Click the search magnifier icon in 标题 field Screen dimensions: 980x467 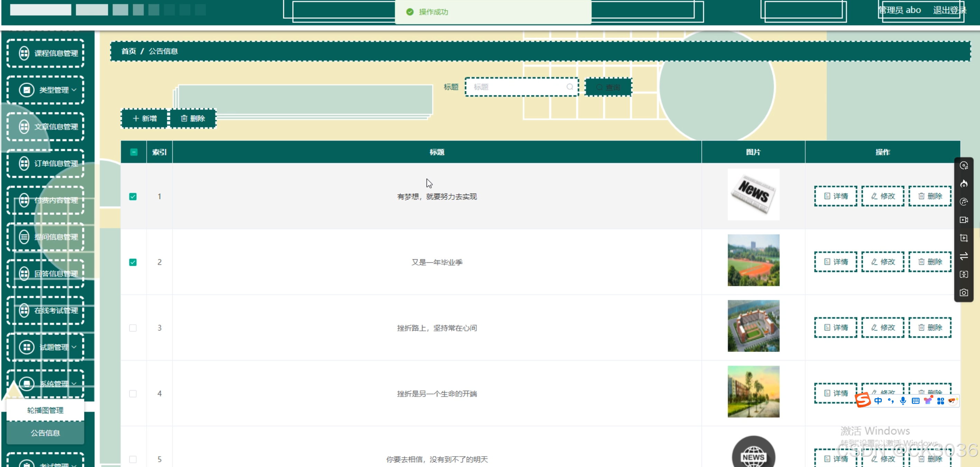pyautogui.click(x=569, y=87)
